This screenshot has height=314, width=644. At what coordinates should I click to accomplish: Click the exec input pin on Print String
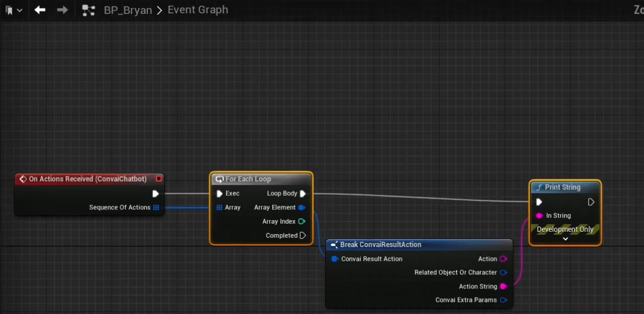click(x=539, y=202)
